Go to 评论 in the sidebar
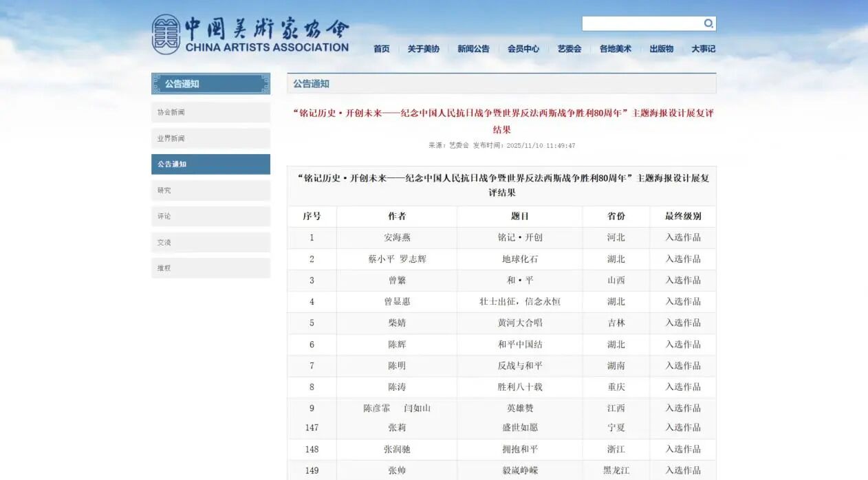Image resolution: width=868 pixels, height=480 pixels. [210, 216]
